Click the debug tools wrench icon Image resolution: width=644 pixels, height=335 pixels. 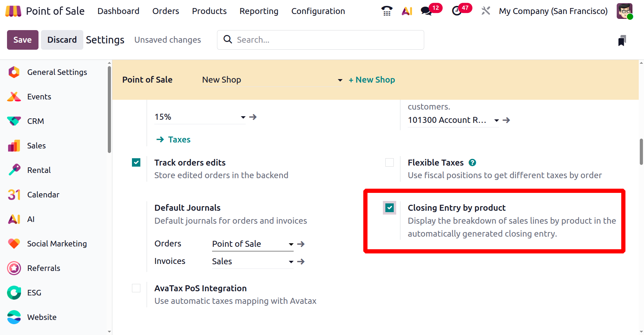pos(485,11)
